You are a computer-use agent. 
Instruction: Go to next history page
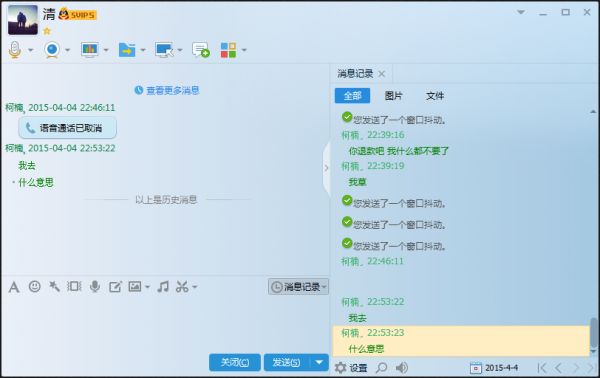click(x=576, y=368)
